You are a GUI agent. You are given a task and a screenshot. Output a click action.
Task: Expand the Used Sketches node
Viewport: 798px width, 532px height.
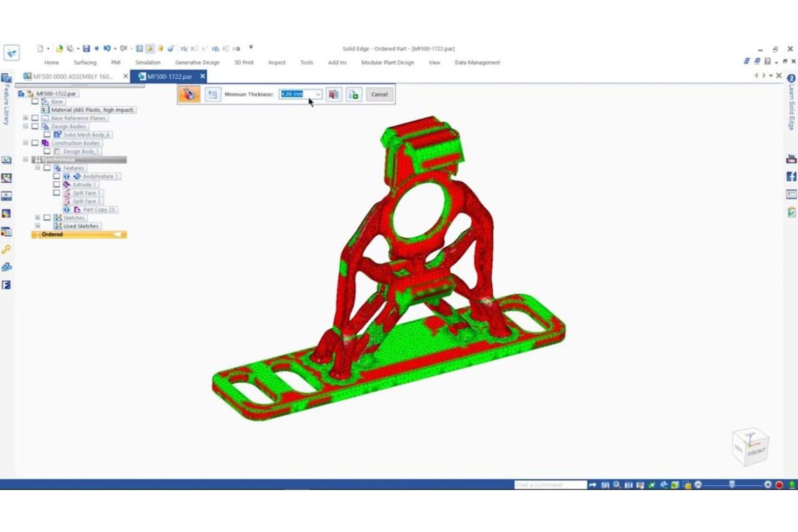[37, 226]
